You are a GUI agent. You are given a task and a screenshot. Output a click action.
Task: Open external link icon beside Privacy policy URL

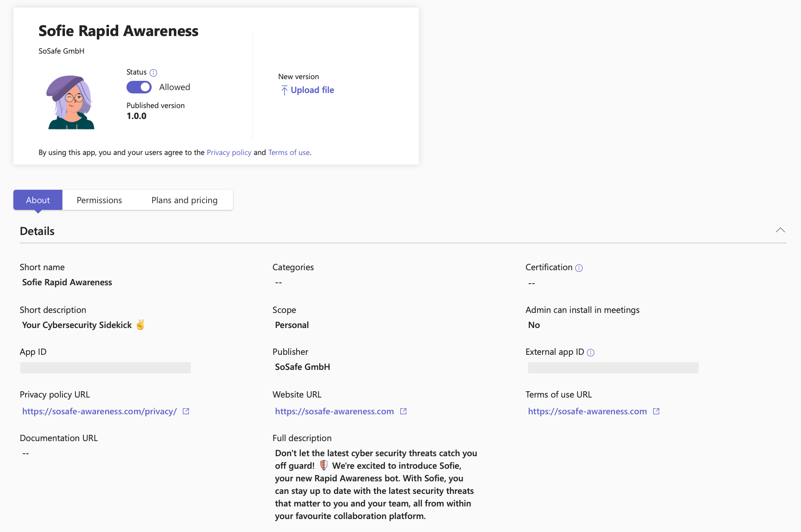click(186, 411)
